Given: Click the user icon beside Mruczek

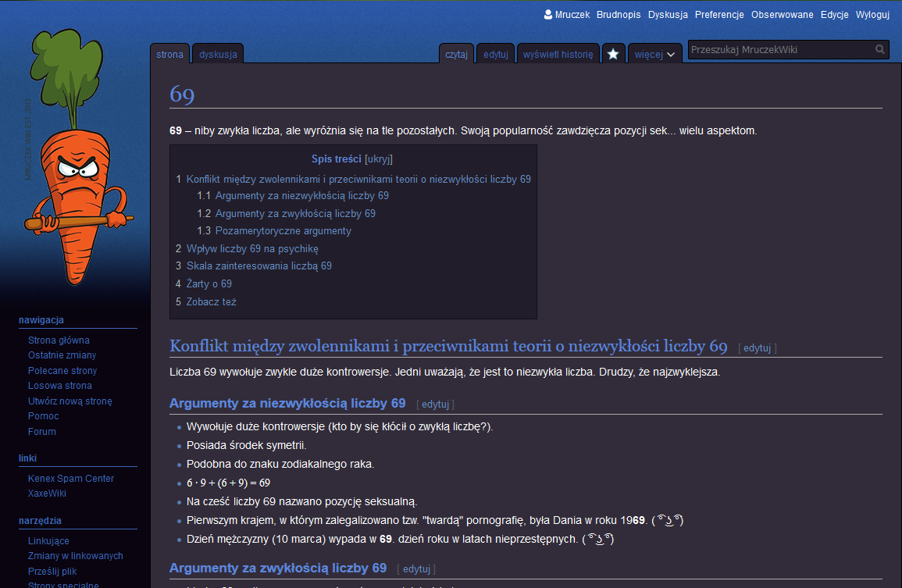Looking at the screenshot, I should [x=547, y=15].
